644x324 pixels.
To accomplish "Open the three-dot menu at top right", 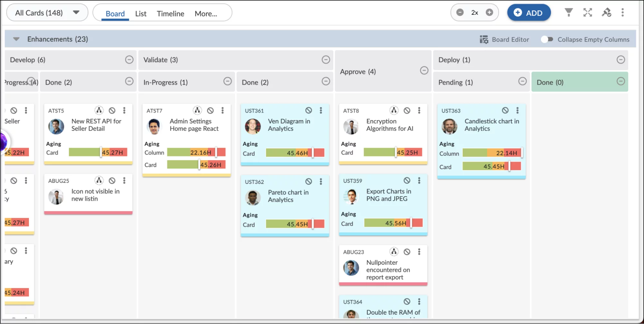I will [x=623, y=12].
